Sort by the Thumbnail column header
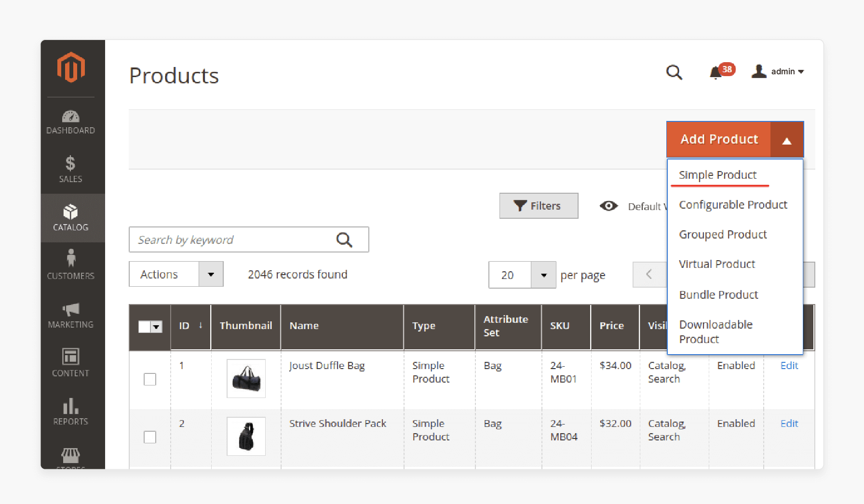Screen dimensions: 864x504 246,327
